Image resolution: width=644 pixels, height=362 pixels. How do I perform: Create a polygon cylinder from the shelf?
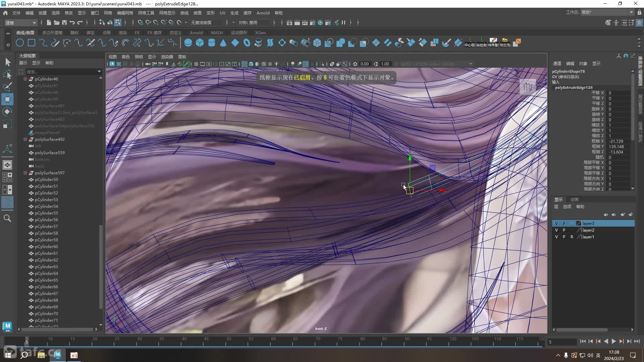coord(212,43)
